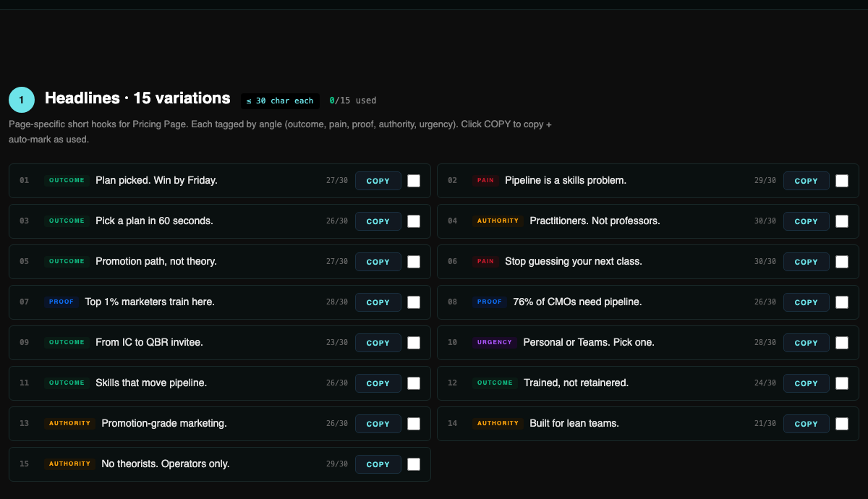Click OUTCOME tag on 'Trained, not retainered.'
The height and width of the screenshot is (499, 868).
pyautogui.click(x=495, y=383)
